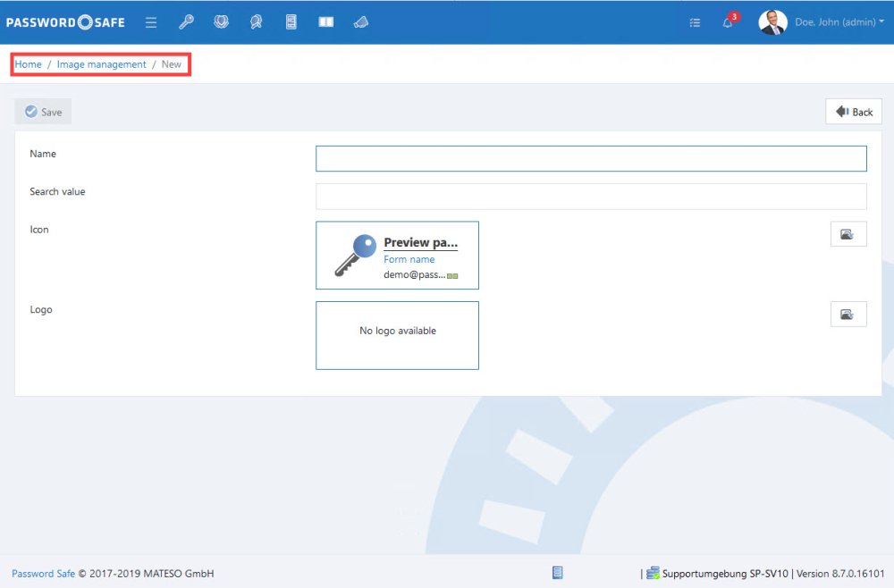Click the footer document icon
Image resolution: width=894 pixels, height=588 pixels.
[558, 573]
